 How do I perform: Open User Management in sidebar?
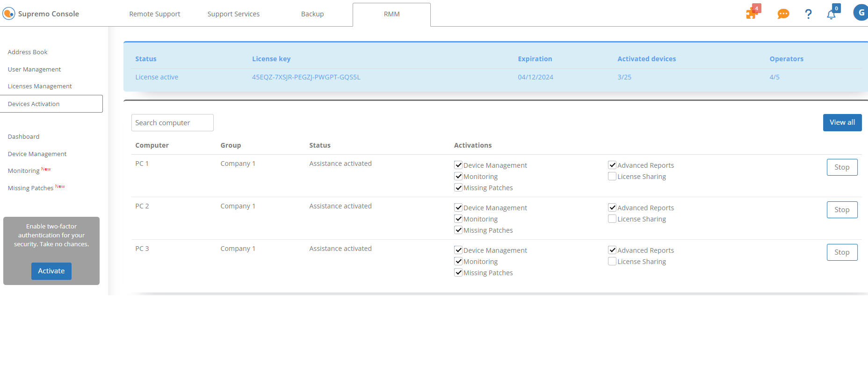click(x=34, y=69)
